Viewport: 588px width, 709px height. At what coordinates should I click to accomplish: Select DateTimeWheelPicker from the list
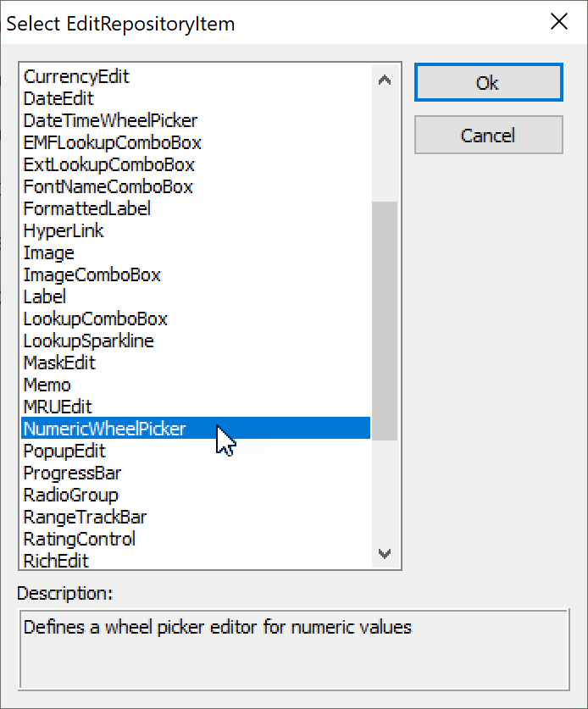pos(110,120)
